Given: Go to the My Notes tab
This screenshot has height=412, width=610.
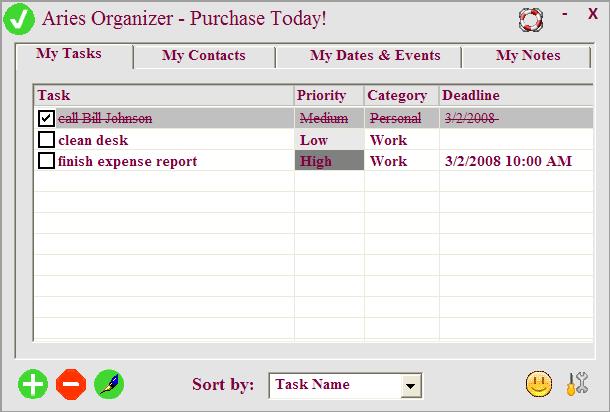Looking at the screenshot, I should (x=526, y=57).
